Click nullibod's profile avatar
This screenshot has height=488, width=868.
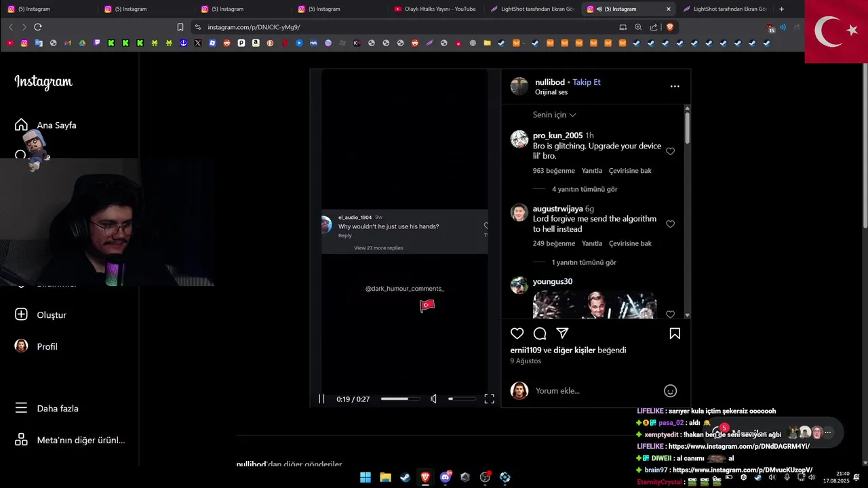coord(519,86)
